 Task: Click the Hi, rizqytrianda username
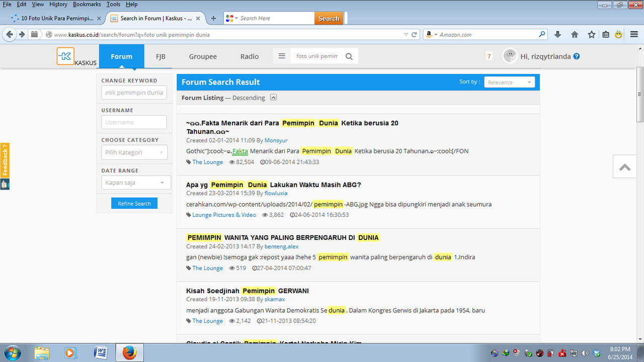[x=545, y=56]
